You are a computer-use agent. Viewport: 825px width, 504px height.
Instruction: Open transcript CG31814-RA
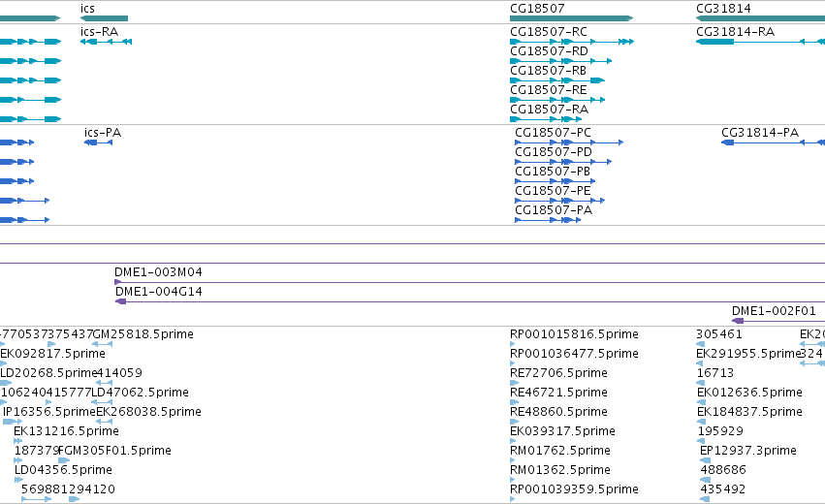[735, 32]
